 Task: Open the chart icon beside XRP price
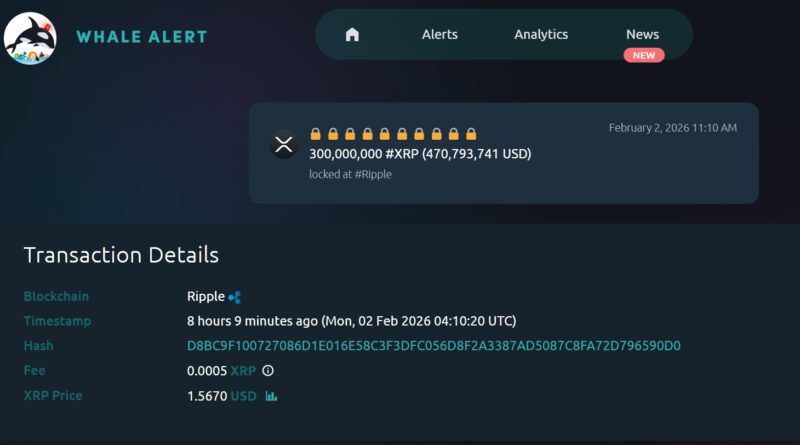pyautogui.click(x=271, y=396)
